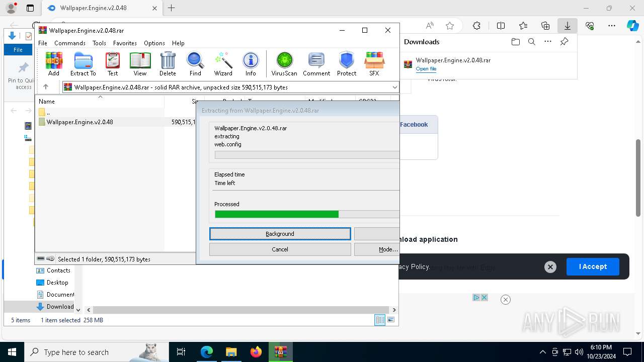Open the Copilot icon in Edge
644x362 pixels.
[632, 26]
